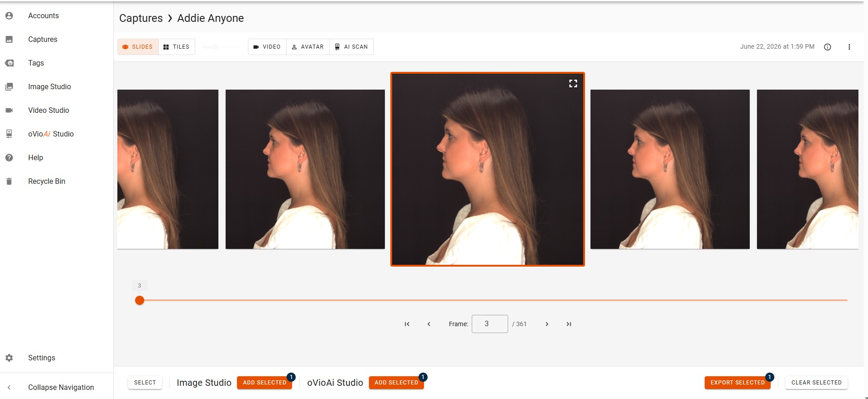Click the oVioAi Studio icon in sidebar
This screenshot has width=868, height=399.
coord(9,134)
